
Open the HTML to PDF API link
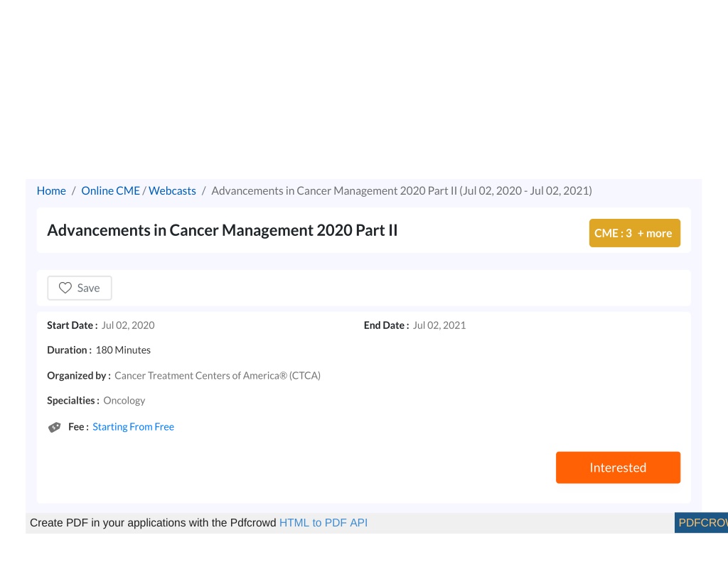[x=323, y=522]
